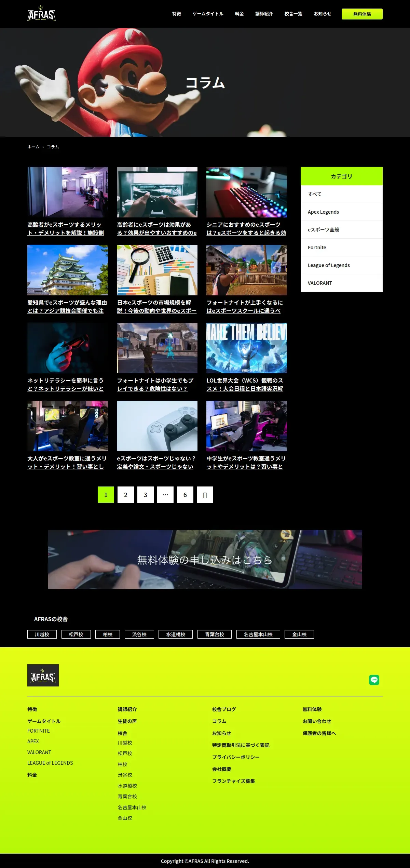
Task: Open the purple gaming room article thumbnail
Action: [x=68, y=192]
